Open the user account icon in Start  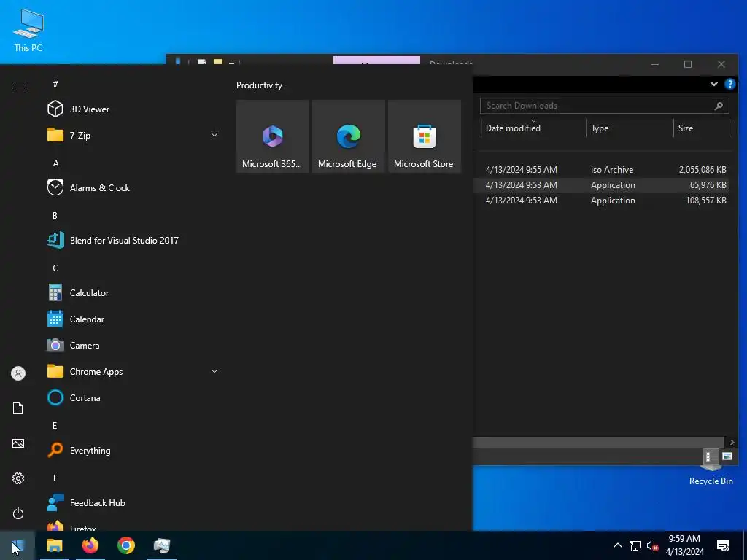click(18, 373)
